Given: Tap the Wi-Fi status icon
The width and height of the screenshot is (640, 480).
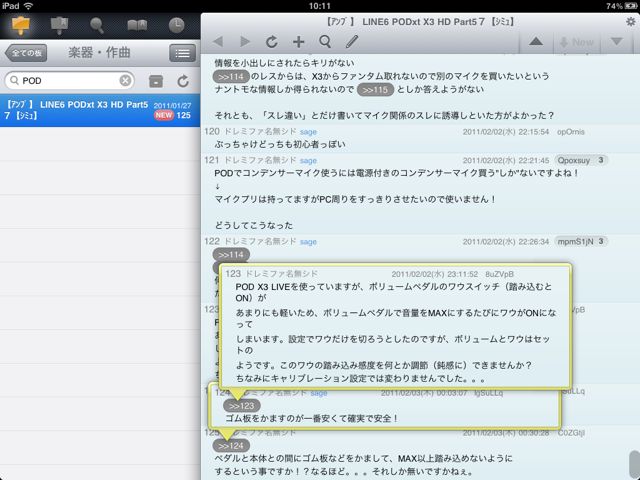Looking at the screenshot, I should point(29,6).
